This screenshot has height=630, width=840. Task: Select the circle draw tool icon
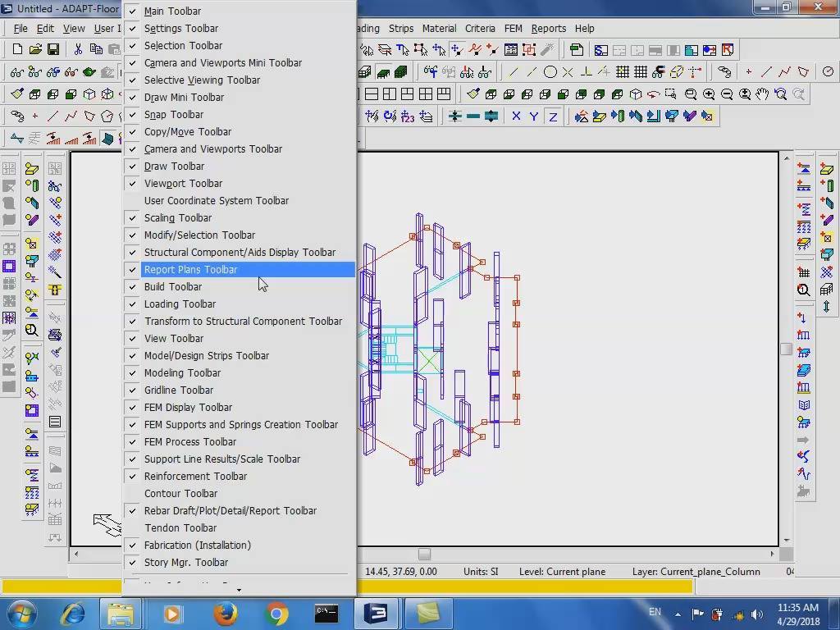(550, 72)
